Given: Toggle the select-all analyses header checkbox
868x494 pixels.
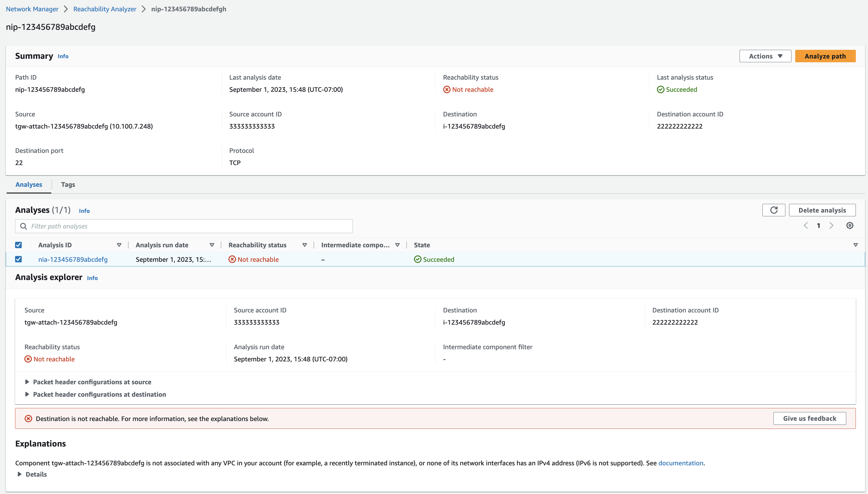Looking at the screenshot, I should click(x=19, y=245).
